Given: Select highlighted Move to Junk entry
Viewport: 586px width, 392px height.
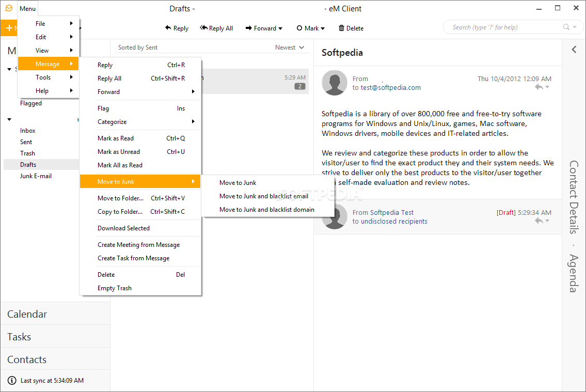Looking at the screenshot, I should click(x=140, y=182).
